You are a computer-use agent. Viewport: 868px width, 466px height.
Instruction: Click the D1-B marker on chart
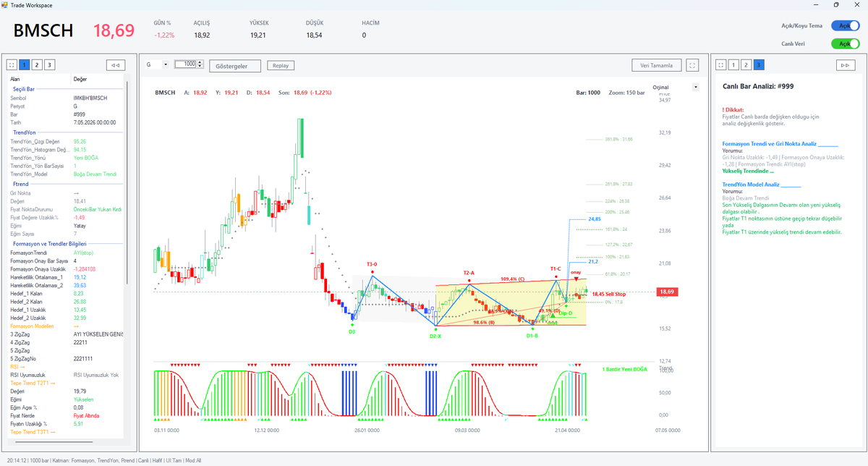pos(532,336)
